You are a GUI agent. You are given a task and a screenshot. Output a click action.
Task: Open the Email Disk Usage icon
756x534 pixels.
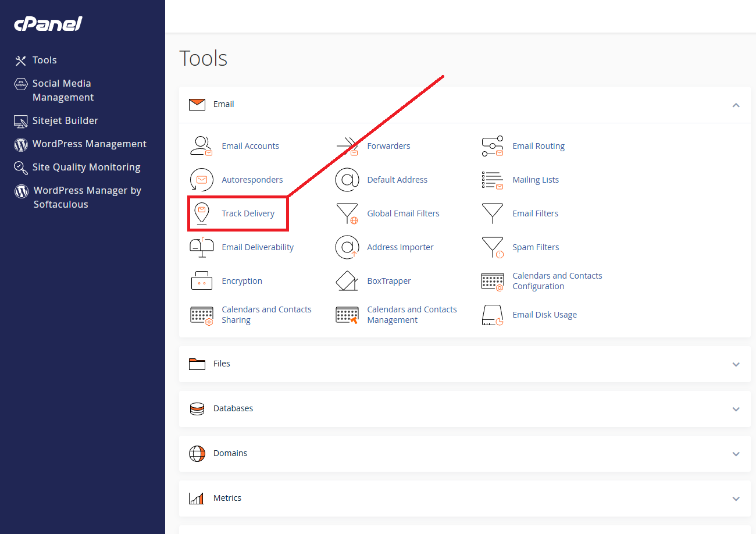pos(493,315)
